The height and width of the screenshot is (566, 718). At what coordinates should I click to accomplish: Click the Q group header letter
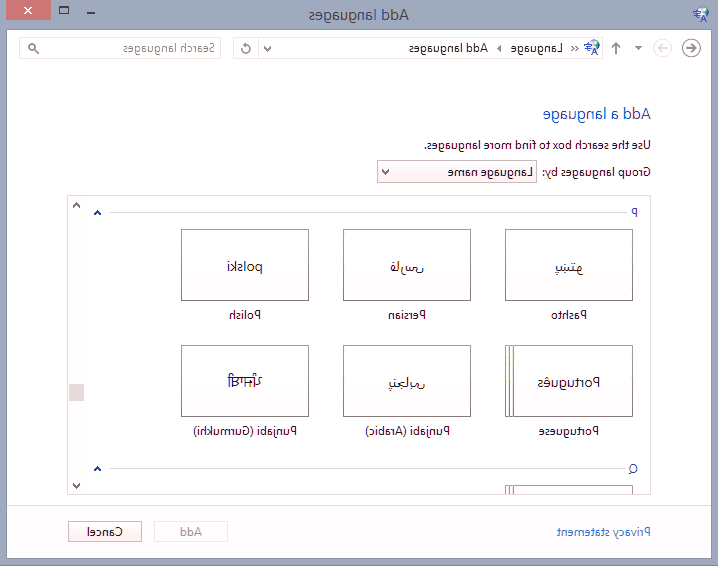pos(633,468)
